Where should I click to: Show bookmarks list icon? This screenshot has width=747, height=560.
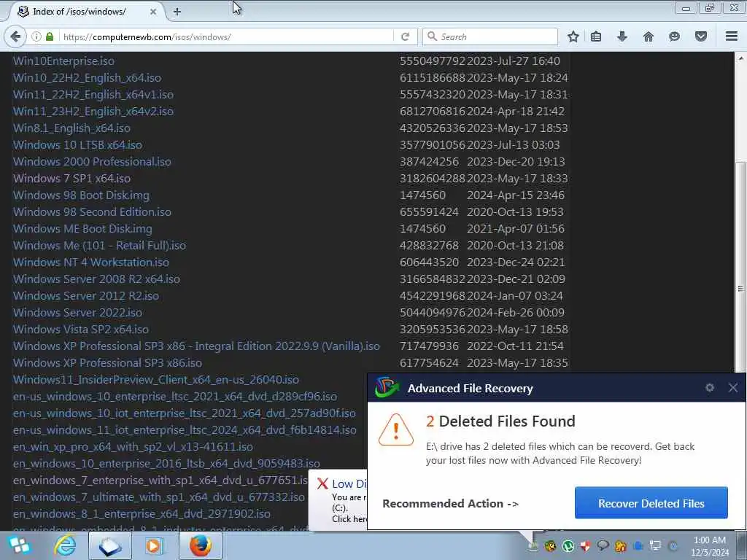tap(596, 36)
